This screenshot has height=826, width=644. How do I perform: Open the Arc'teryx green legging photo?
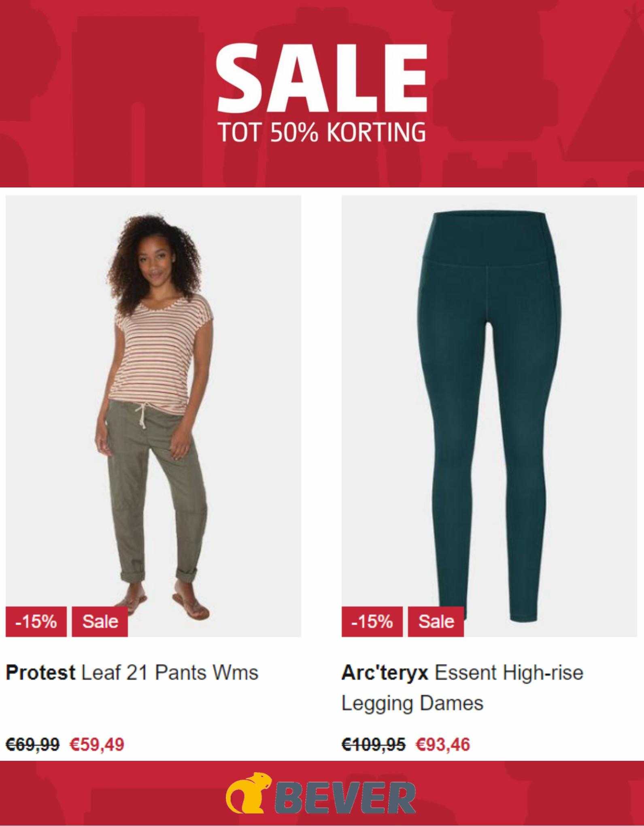point(489,416)
